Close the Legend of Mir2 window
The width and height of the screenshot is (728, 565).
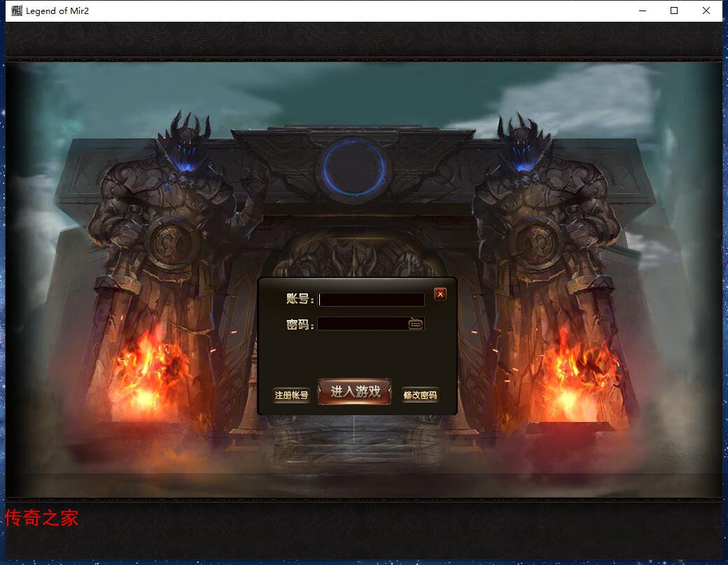706,11
